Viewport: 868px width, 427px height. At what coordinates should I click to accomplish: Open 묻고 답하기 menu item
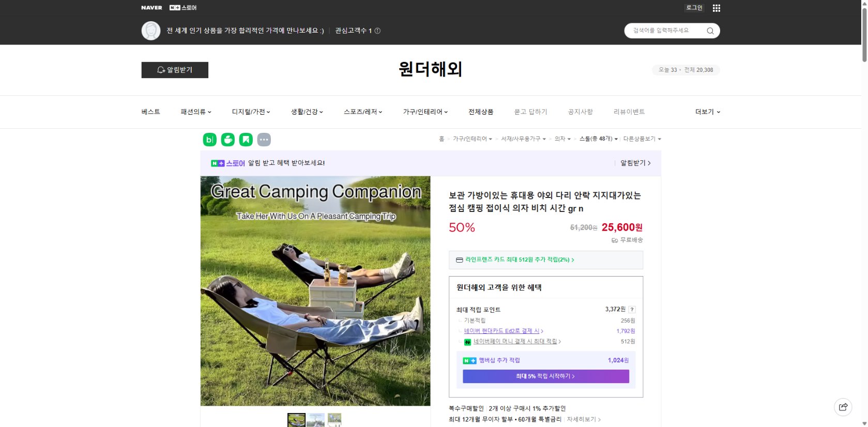click(530, 112)
